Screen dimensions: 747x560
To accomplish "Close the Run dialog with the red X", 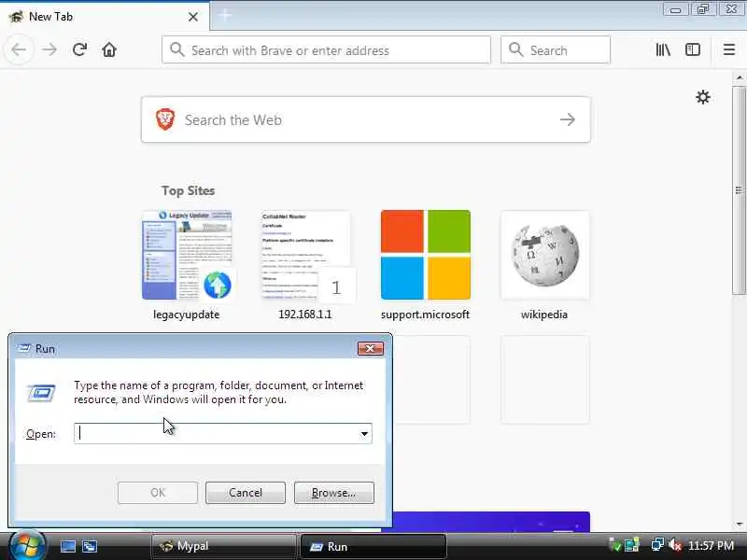I will click(x=370, y=348).
